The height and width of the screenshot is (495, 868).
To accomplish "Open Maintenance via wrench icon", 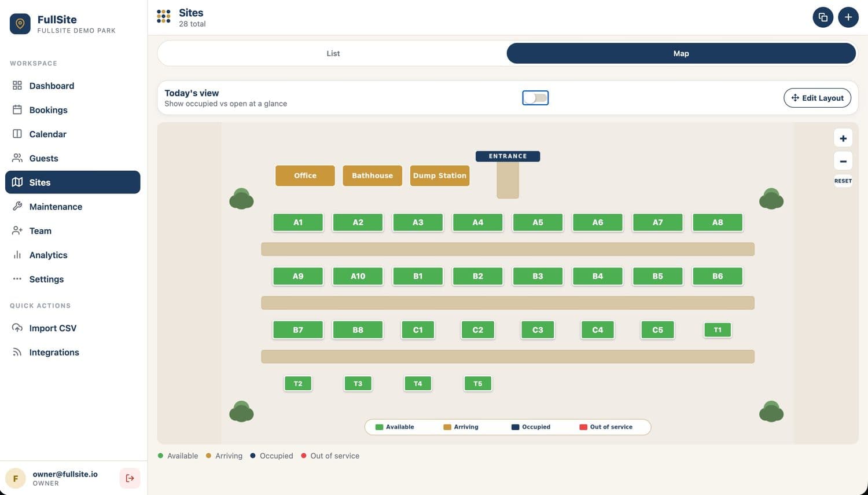I will pos(17,206).
